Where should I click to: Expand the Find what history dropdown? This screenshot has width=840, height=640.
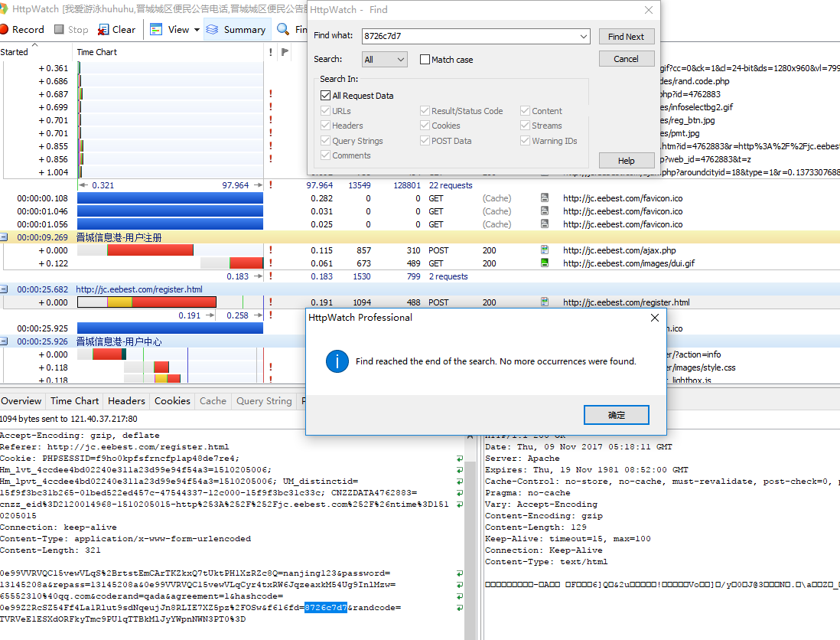[x=584, y=37]
